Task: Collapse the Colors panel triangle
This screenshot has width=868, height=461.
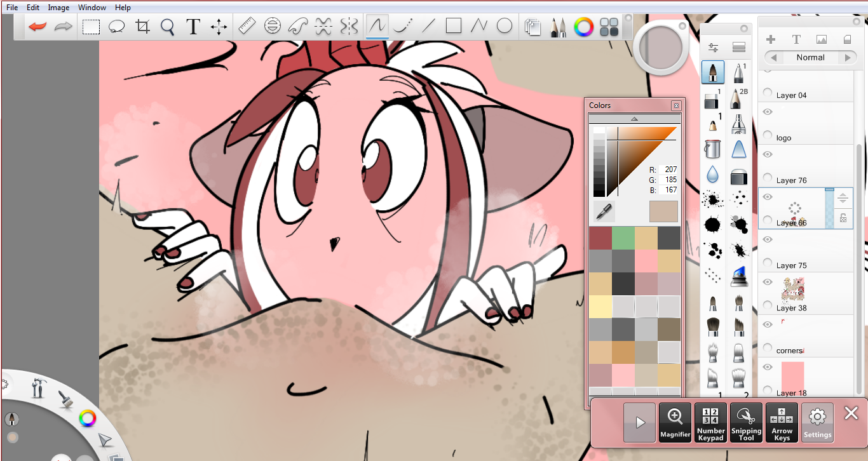Action: [634, 119]
